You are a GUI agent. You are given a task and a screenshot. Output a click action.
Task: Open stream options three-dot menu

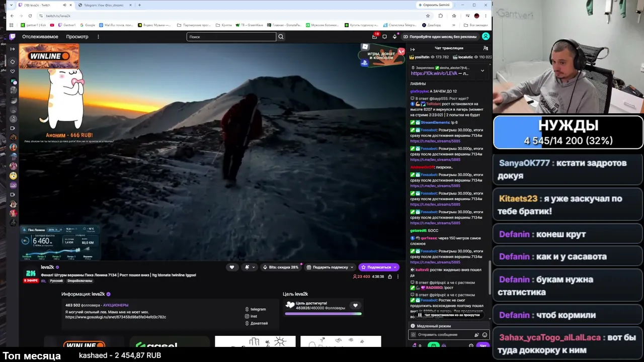tap(397, 277)
